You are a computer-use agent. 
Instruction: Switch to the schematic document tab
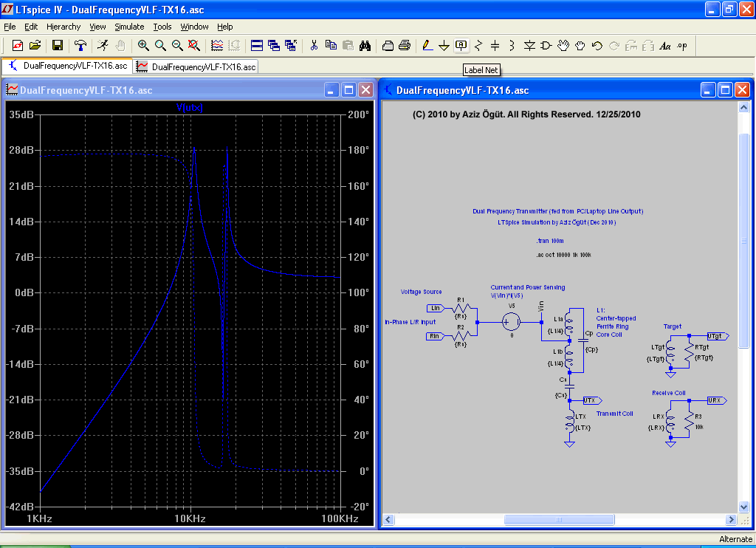coord(68,66)
